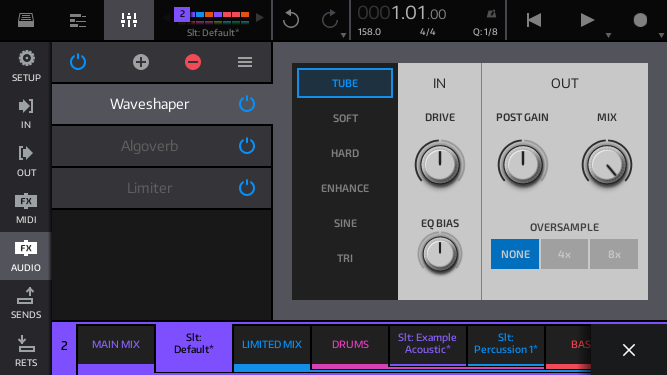Click the tempo value 158.0
The image size is (667, 375).
pyautogui.click(x=369, y=32)
